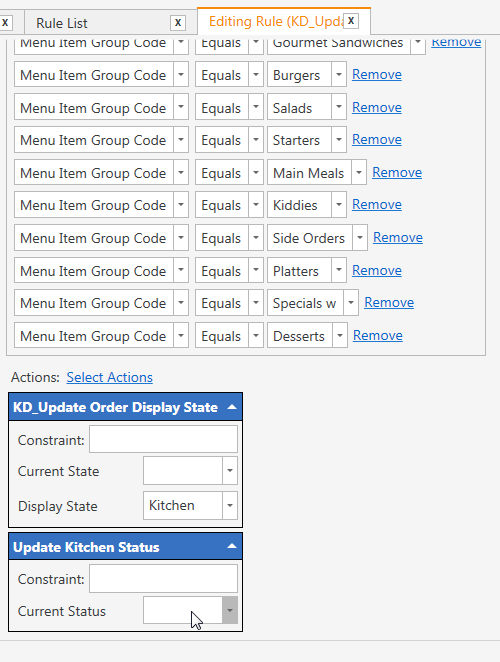Collapse the KD_Update Order Display State panel
The image size is (500, 662).
pyautogui.click(x=232, y=407)
